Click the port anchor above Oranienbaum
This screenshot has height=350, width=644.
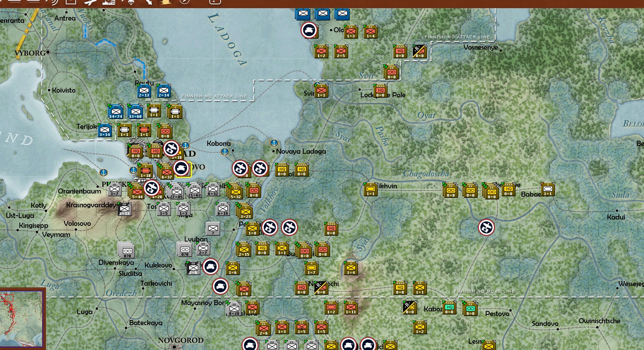click(x=104, y=172)
